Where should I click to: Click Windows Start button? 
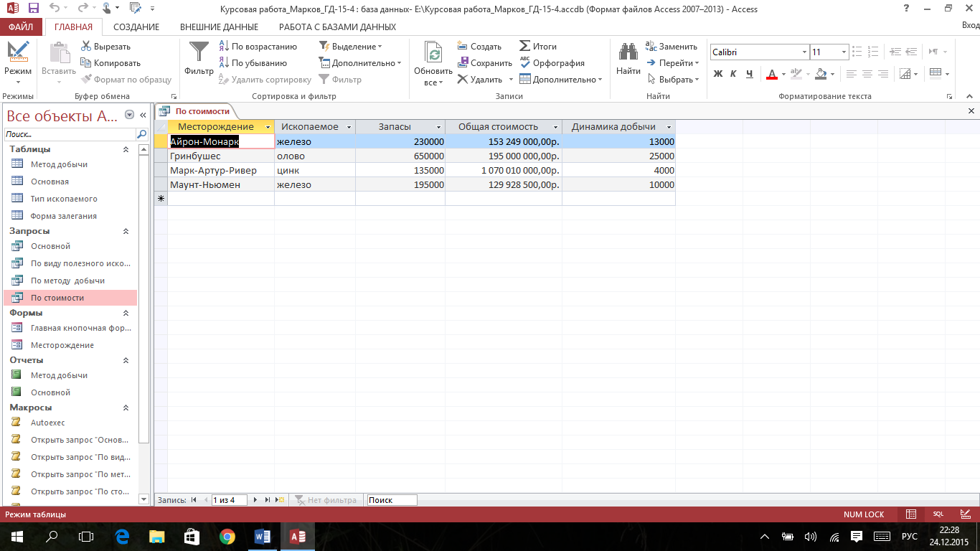17,536
